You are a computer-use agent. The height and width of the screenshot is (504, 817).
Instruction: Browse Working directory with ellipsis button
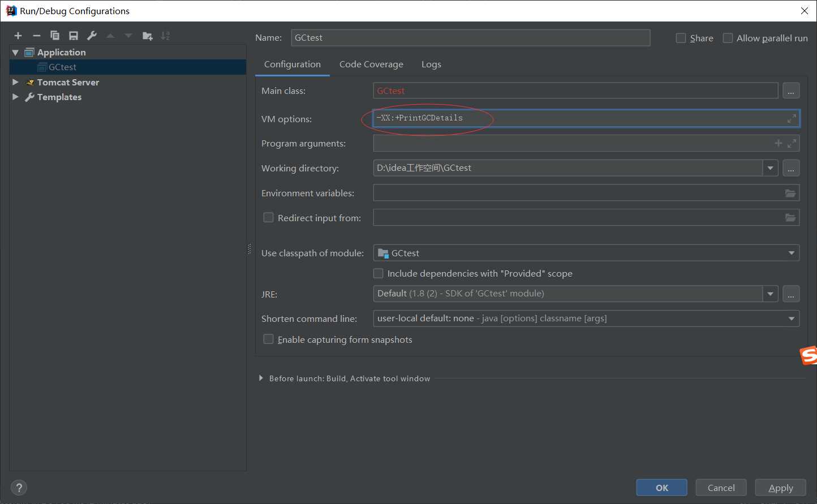coord(791,168)
